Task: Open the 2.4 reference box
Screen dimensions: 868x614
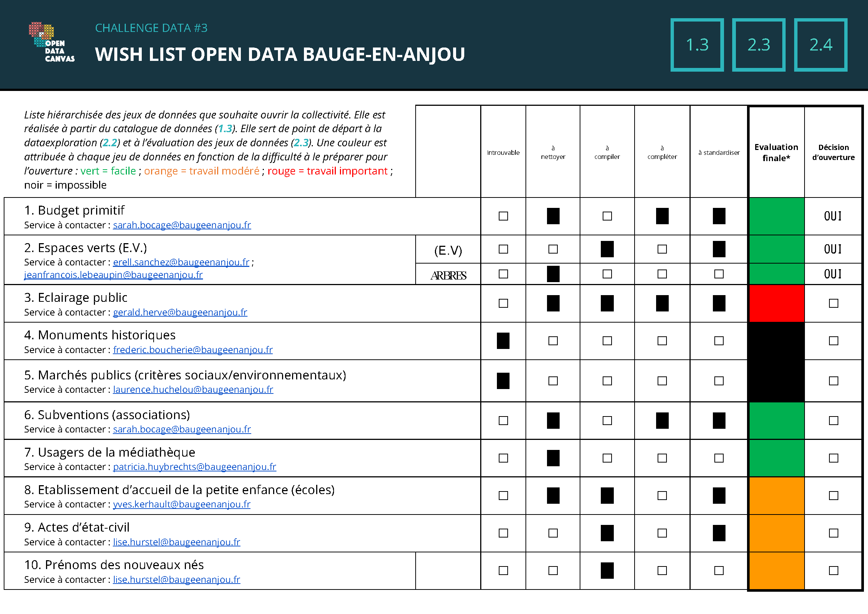Action: coord(820,45)
